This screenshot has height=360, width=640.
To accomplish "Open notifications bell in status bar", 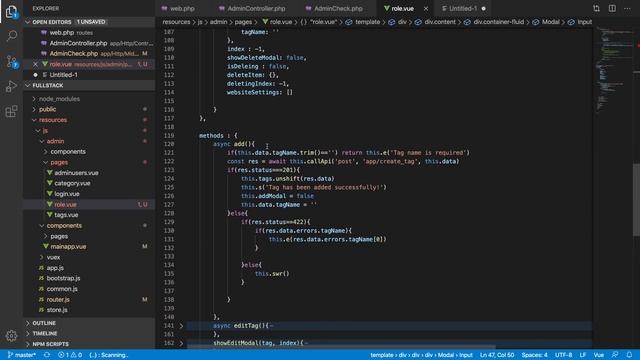I will [x=629, y=355].
